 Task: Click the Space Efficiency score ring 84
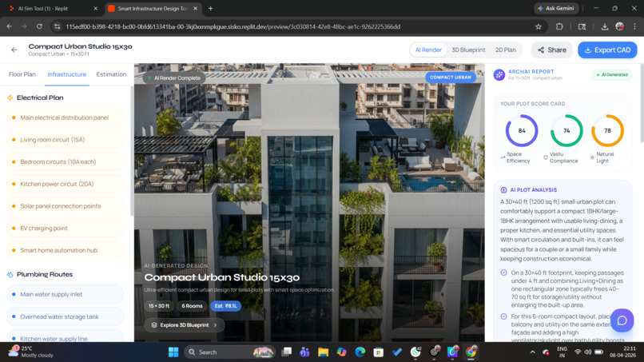(x=522, y=131)
